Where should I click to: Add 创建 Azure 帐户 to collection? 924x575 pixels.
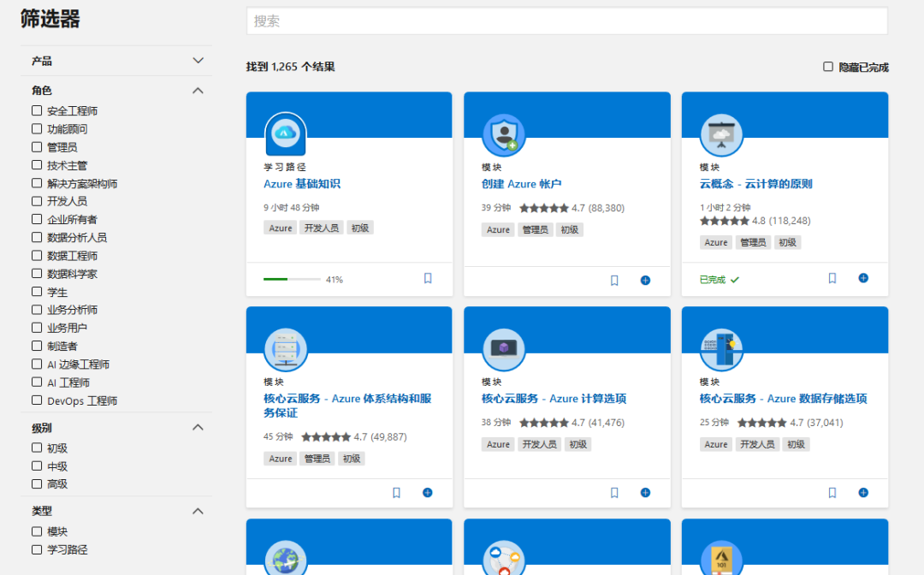click(645, 281)
